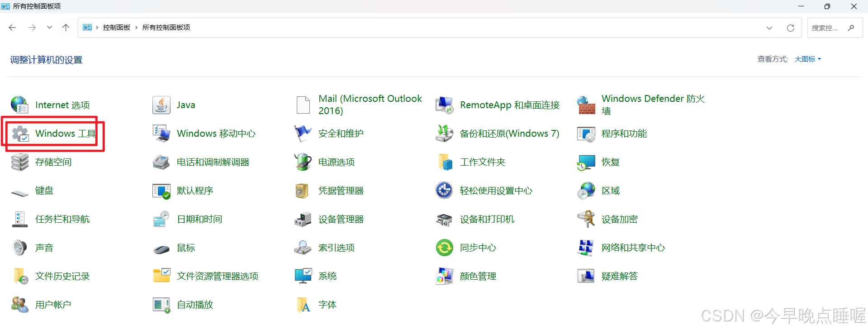
Task: Go forward with the forward arrow
Action: [x=32, y=28]
